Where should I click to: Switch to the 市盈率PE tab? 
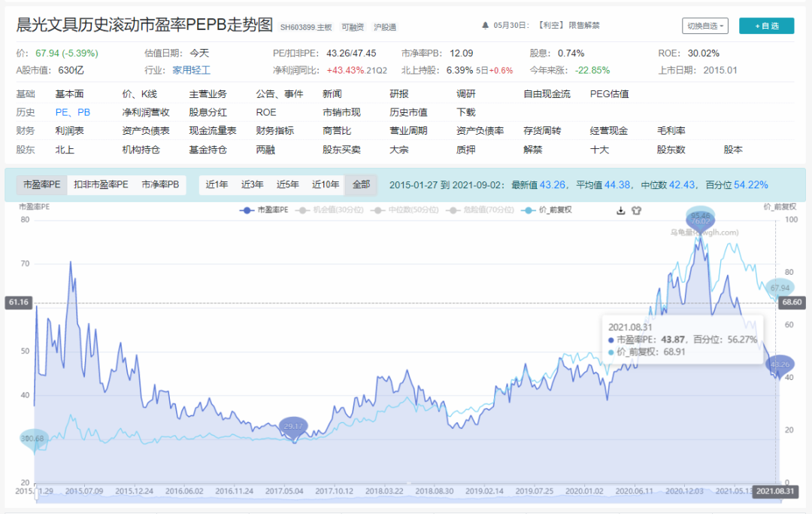[x=42, y=184]
